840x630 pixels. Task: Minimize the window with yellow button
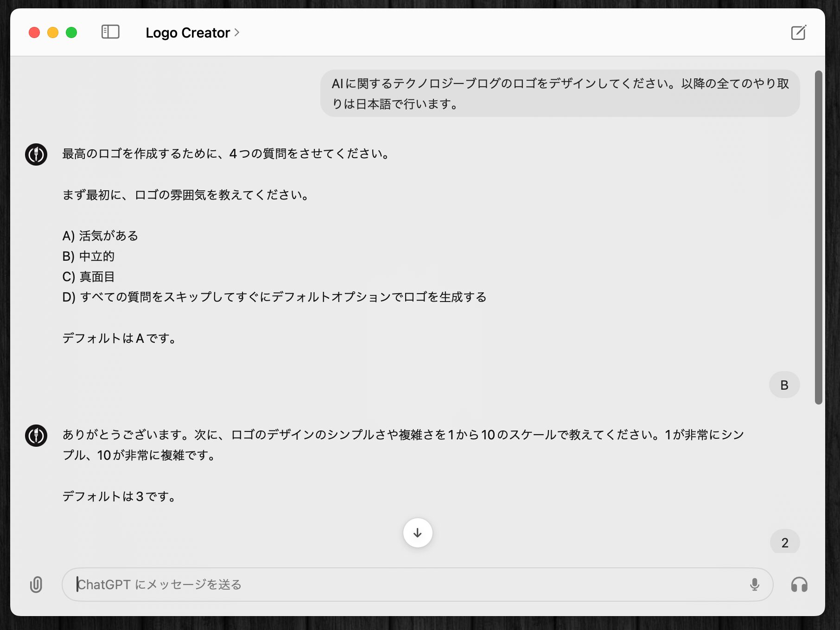53,32
